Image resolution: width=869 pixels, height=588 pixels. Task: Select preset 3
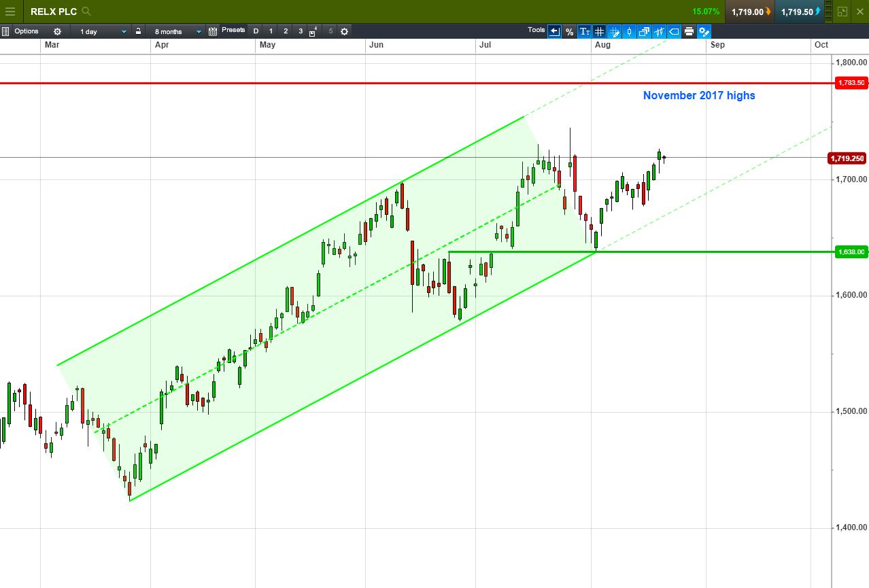[301, 31]
